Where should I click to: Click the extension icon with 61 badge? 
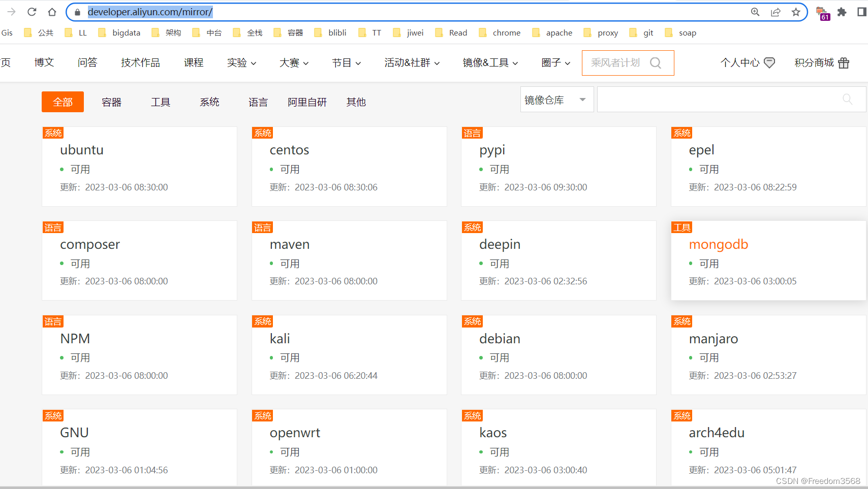tap(822, 13)
